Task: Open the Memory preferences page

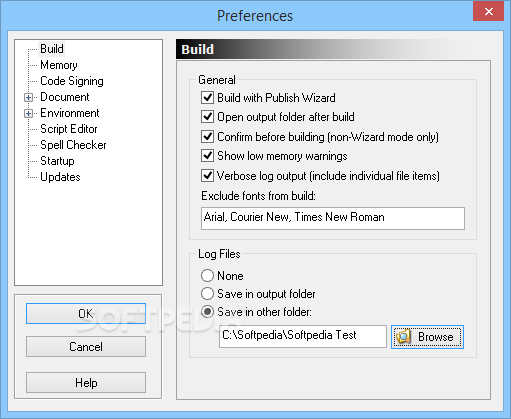Action: (59, 65)
